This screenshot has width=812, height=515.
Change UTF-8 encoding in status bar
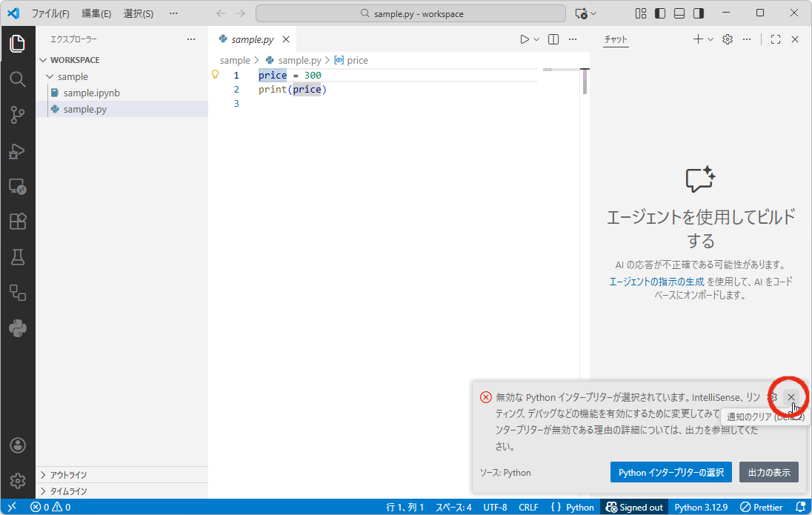point(495,507)
